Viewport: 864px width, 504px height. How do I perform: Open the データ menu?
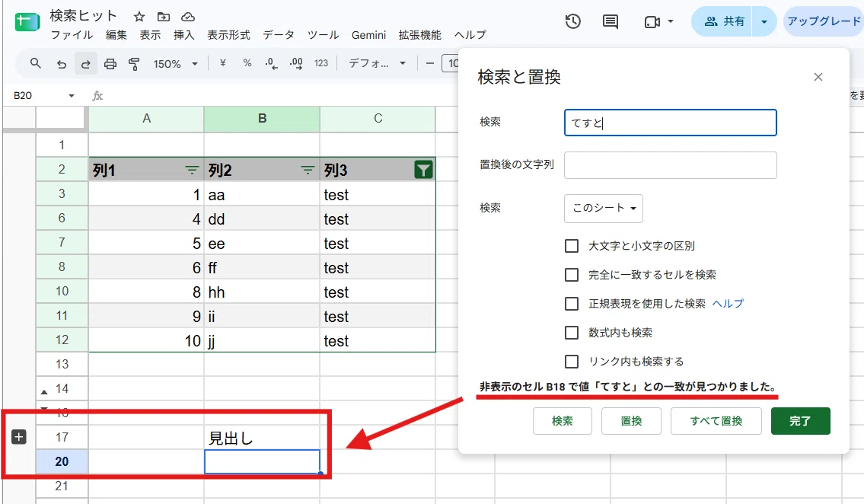click(x=279, y=35)
